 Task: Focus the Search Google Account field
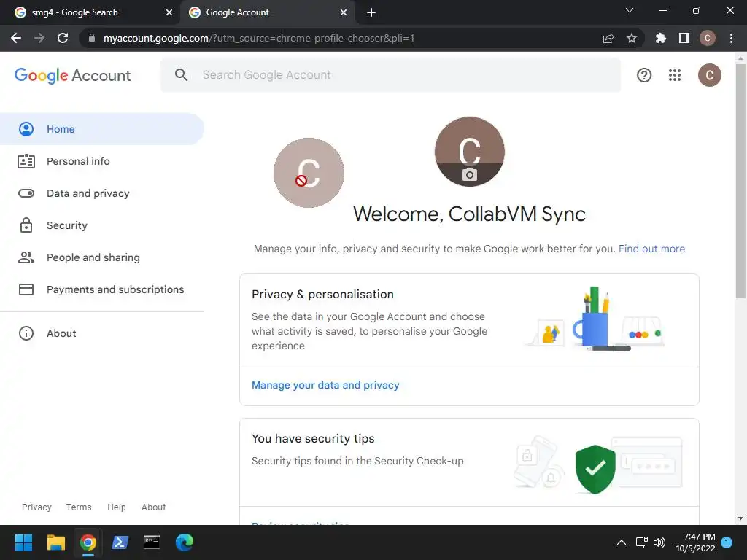pyautogui.click(x=391, y=75)
